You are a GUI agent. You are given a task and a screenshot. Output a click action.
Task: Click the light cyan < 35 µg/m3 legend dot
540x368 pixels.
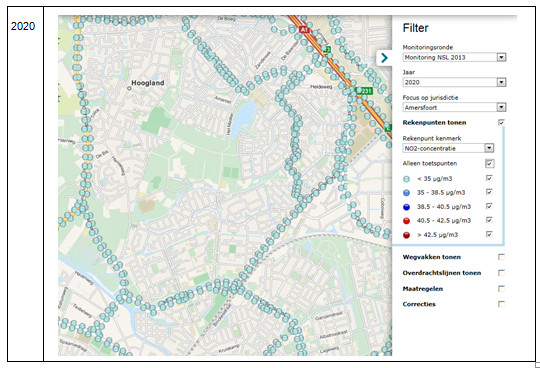click(x=406, y=179)
